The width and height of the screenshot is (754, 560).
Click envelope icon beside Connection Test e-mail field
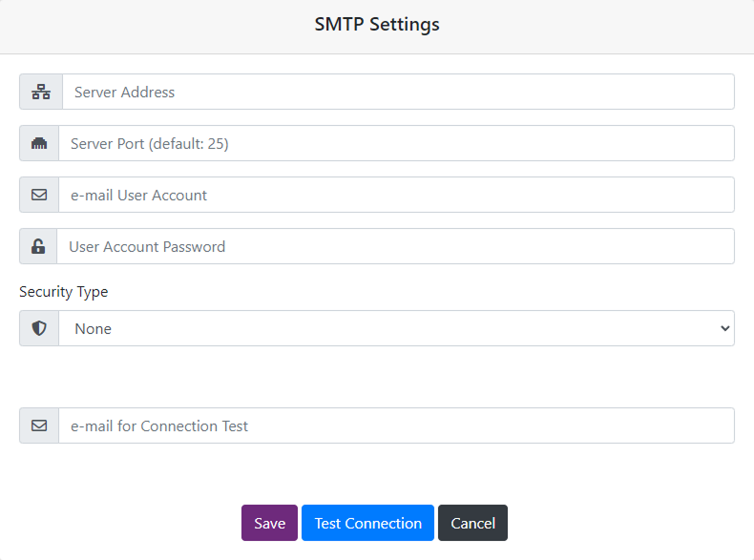[39, 425]
